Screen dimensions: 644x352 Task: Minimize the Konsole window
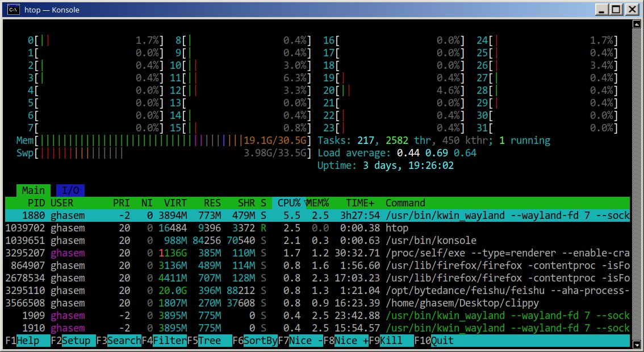602,10
